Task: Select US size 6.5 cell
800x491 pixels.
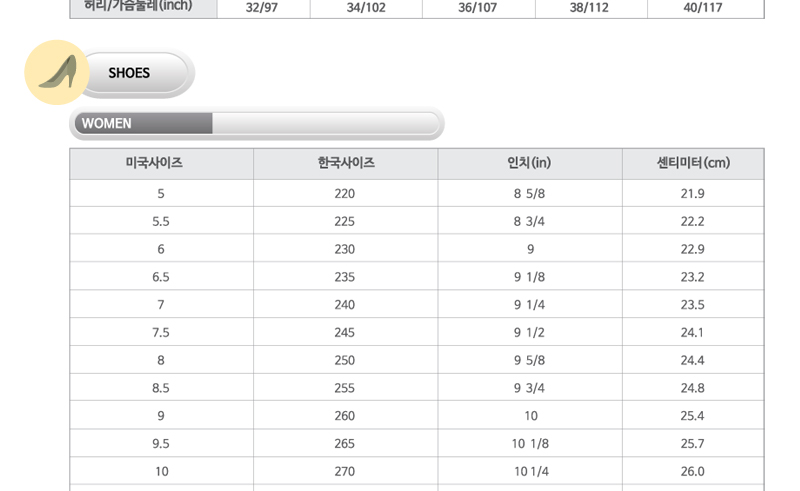Action: point(161,277)
